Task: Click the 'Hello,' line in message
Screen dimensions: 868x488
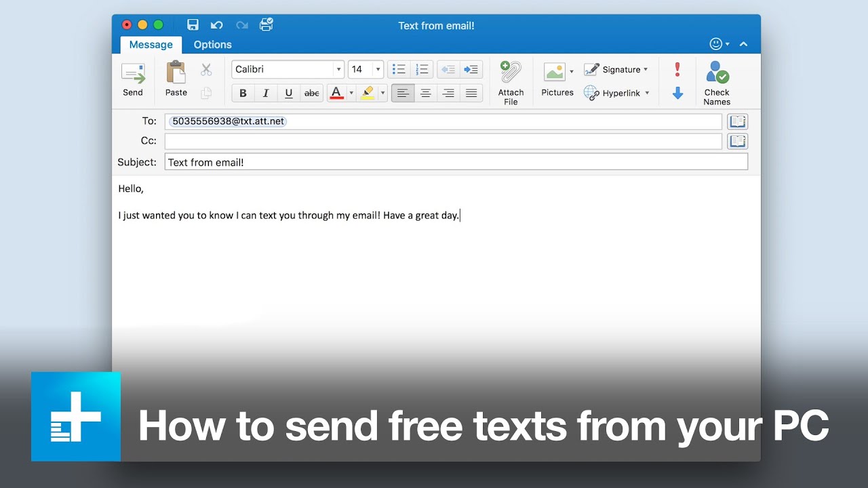Action: 131,189
